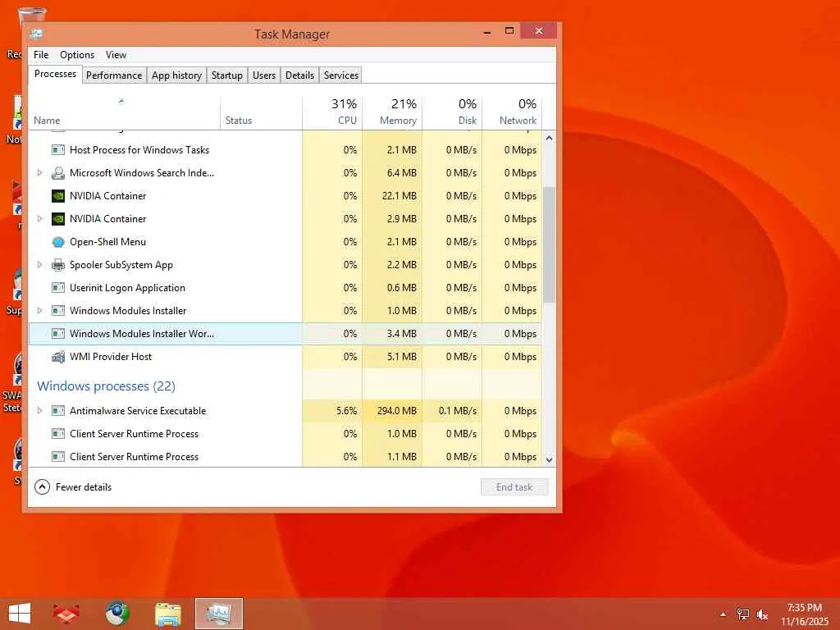
Task: Open the File menu
Action: tap(41, 55)
